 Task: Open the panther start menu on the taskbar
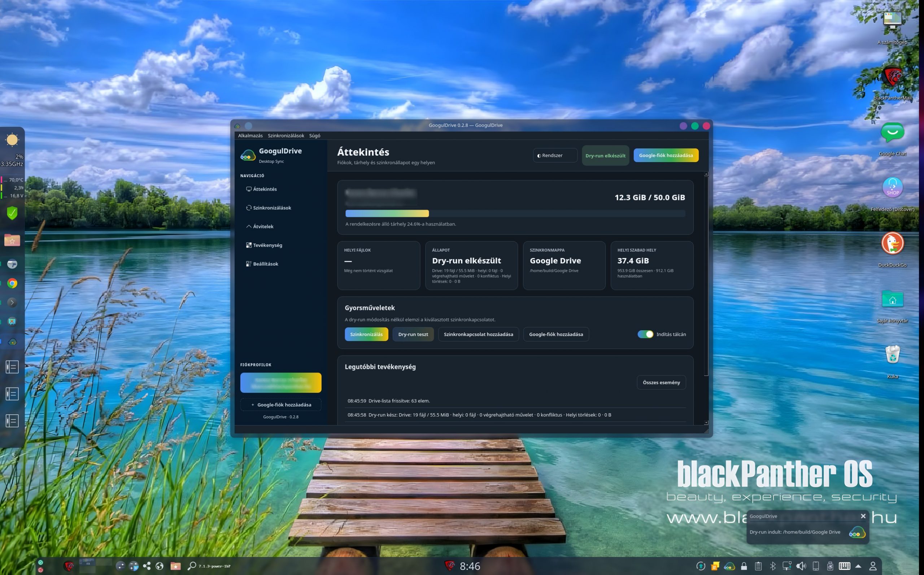coord(69,566)
